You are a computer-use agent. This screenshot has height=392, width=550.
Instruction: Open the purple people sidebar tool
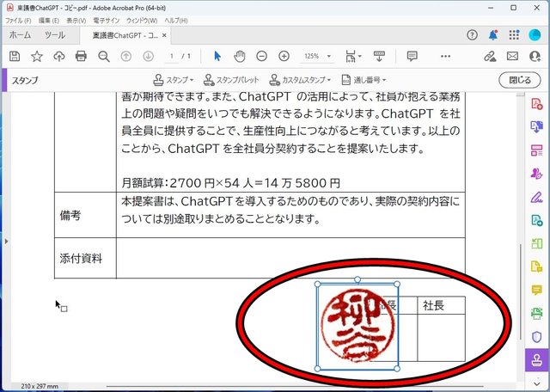pos(536,174)
